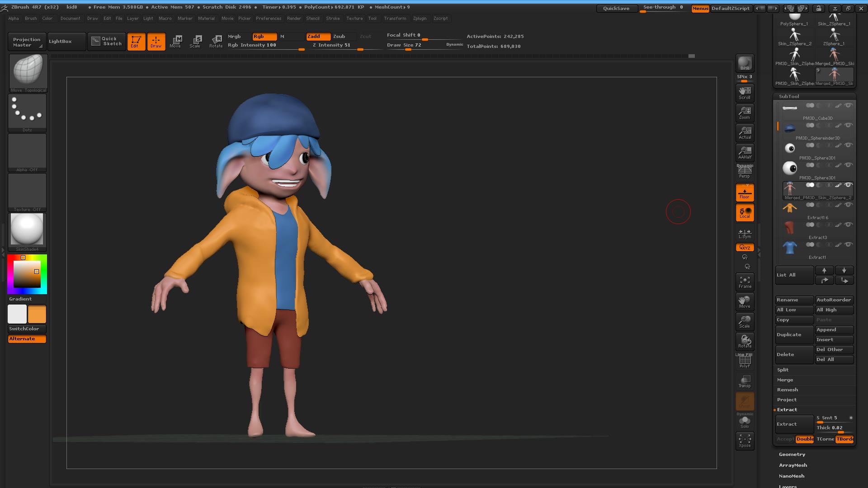Click the Scale view icon in right shelf

(x=745, y=321)
